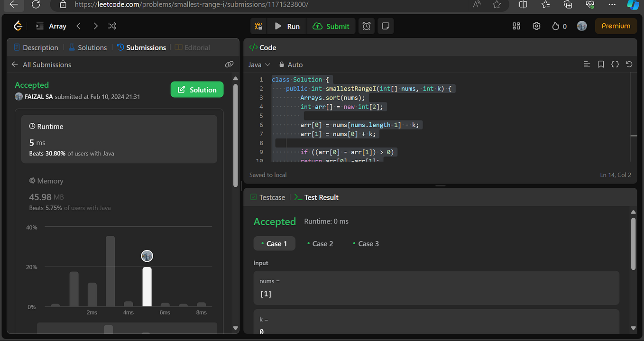
Task: Click the LeetCode logo icon
Action: pyautogui.click(x=18, y=26)
